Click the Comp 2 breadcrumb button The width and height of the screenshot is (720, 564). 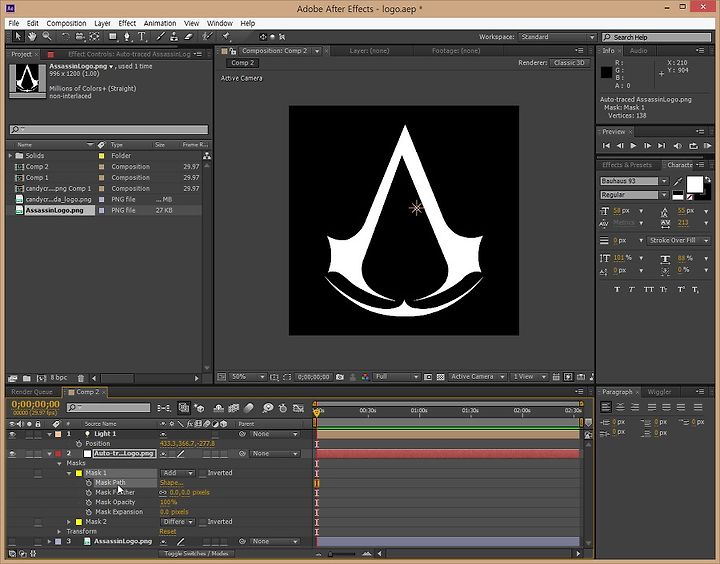point(242,63)
